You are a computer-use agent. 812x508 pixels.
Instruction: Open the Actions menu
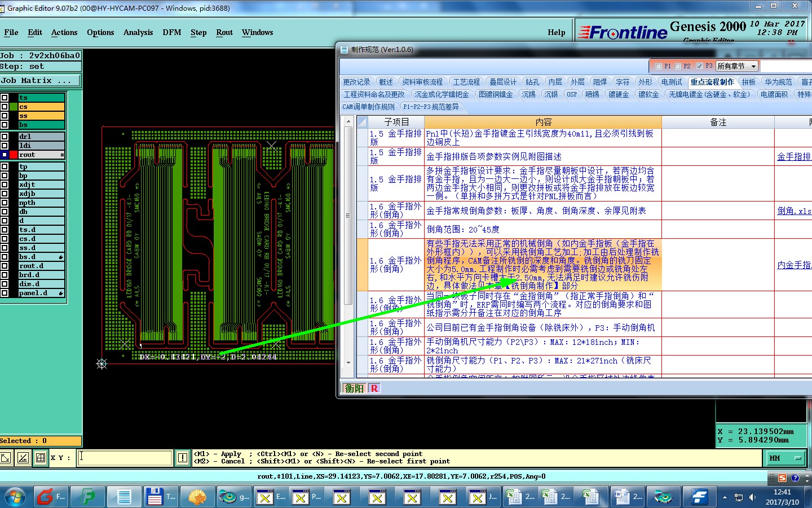[64, 32]
